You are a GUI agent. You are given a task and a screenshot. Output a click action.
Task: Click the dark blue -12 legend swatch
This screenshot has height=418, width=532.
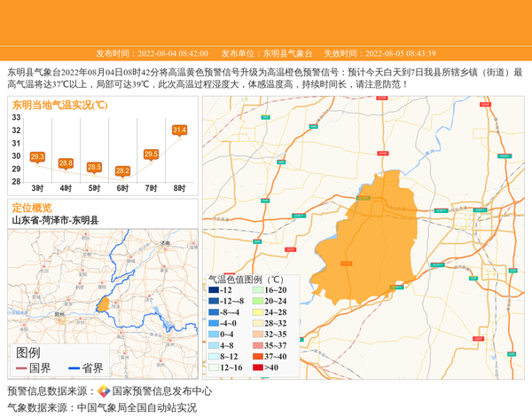tap(213, 290)
